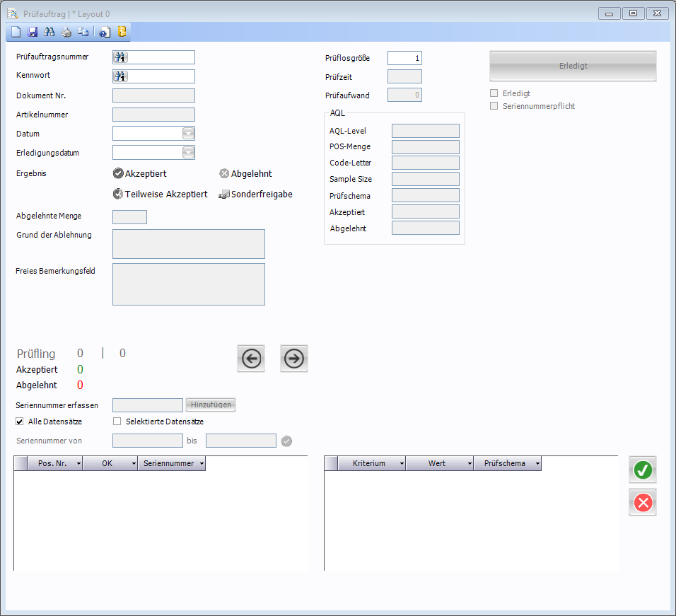The width and height of the screenshot is (676, 616).
Task: Click the Freies Bemerkungsfeld text area
Action: [x=189, y=284]
